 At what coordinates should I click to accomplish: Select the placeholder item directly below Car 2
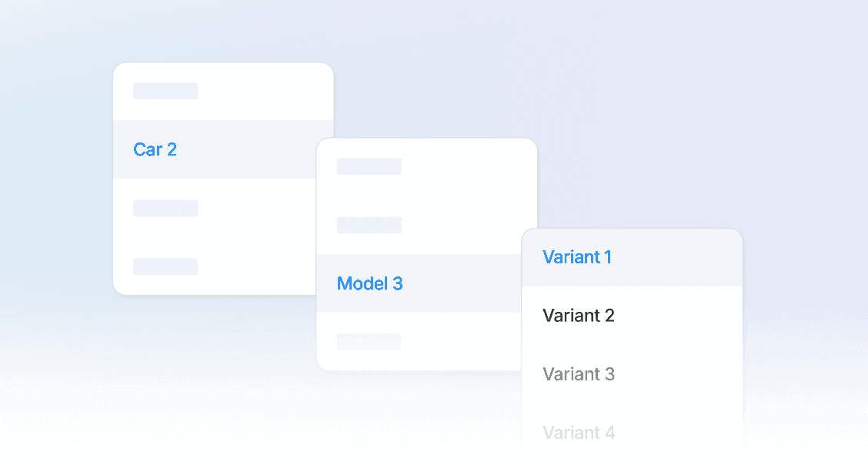pyautogui.click(x=165, y=208)
